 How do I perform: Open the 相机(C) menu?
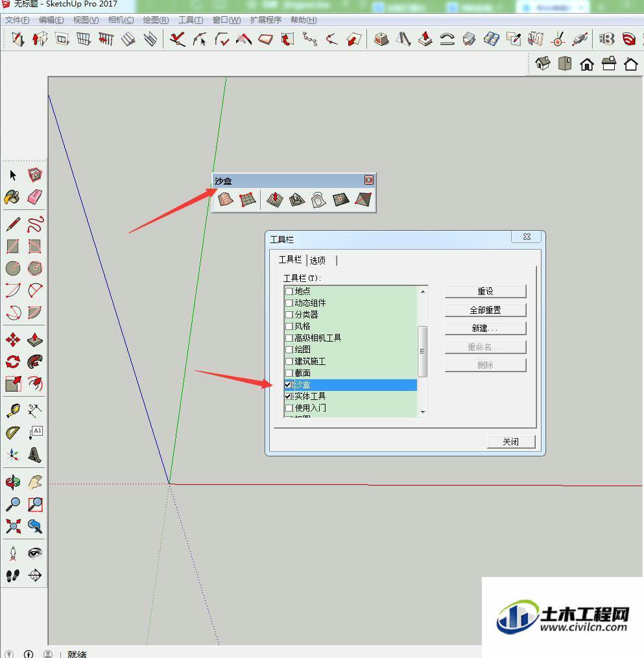tap(121, 20)
